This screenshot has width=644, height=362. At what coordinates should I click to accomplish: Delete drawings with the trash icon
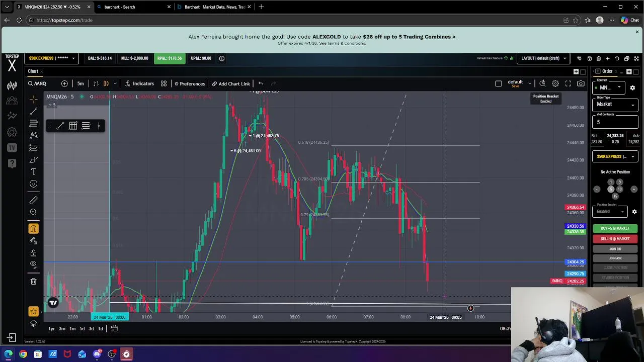[x=33, y=282]
